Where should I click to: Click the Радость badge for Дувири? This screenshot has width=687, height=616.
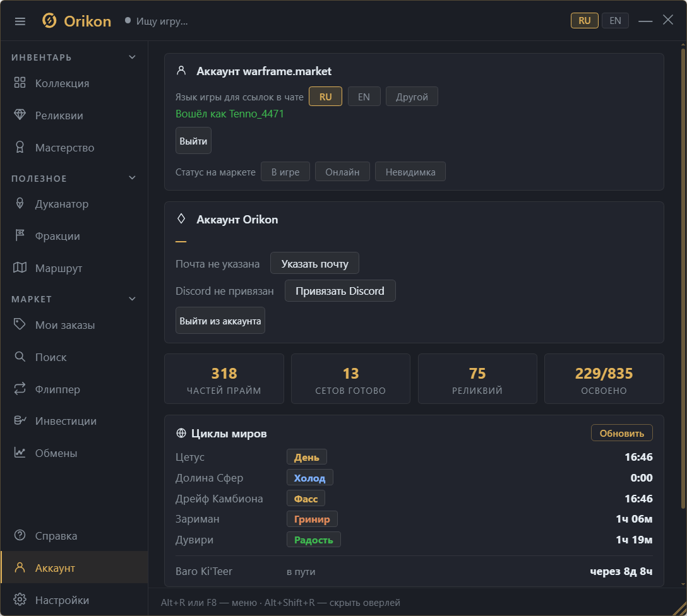pyautogui.click(x=314, y=540)
